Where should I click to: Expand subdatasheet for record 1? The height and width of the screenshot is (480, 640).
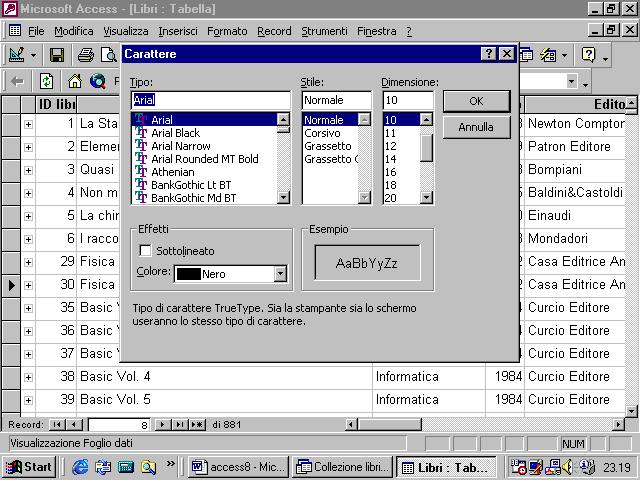click(x=28, y=124)
